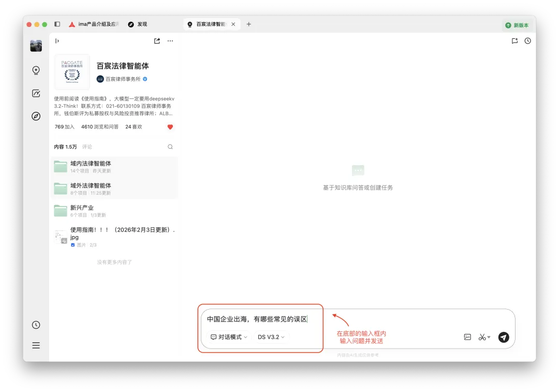Switch to the 评论 tab
This screenshot has height=392, width=559.
[x=87, y=147]
